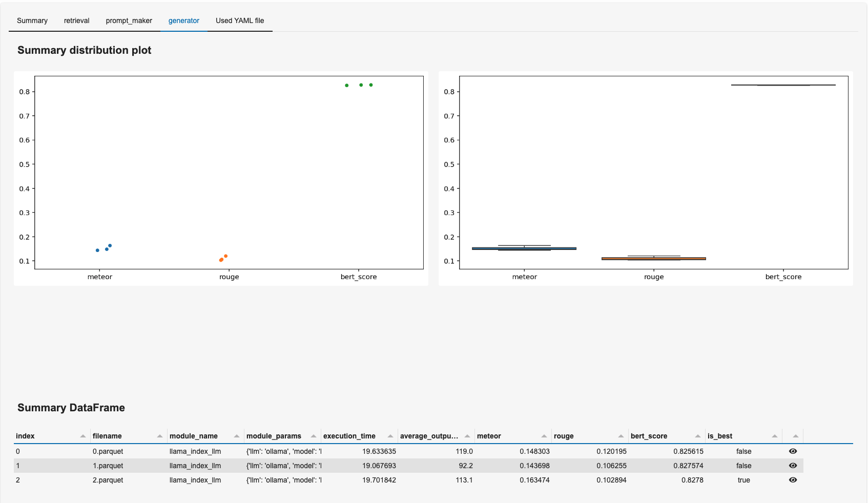The height and width of the screenshot is (503, 868).
Task: Click eye icon for row 1.parquet
Action: [793, 466]
